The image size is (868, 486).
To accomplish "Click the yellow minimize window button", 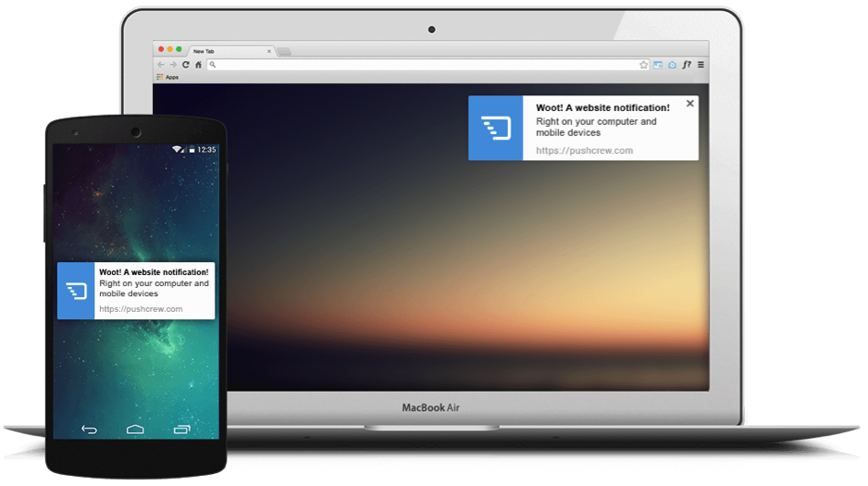I will coord(170,49).
